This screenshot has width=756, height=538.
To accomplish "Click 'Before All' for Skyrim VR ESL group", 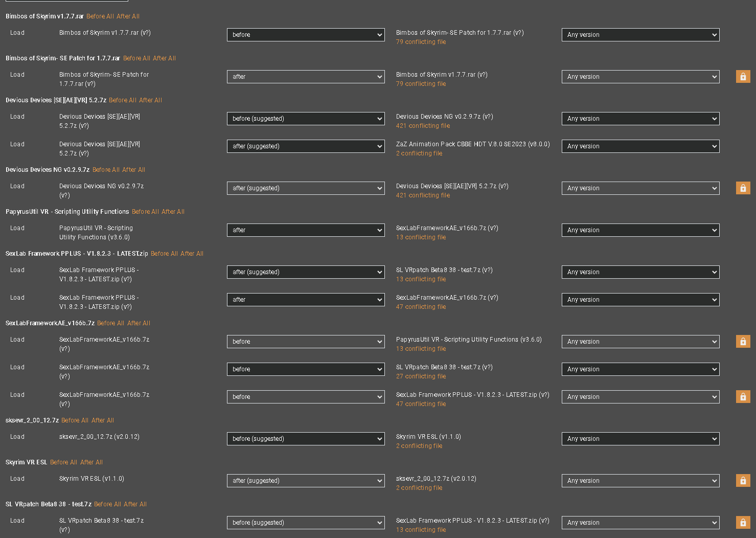I will coord(63,462).
